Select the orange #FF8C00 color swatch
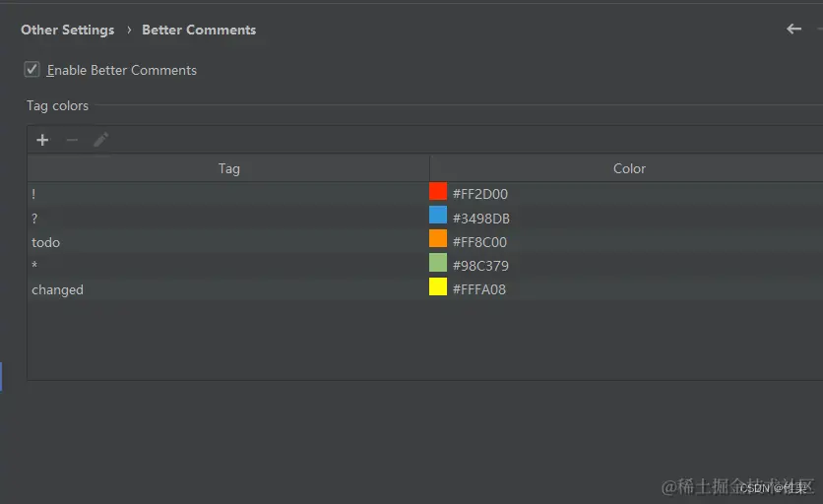 (x=438, y=238)
